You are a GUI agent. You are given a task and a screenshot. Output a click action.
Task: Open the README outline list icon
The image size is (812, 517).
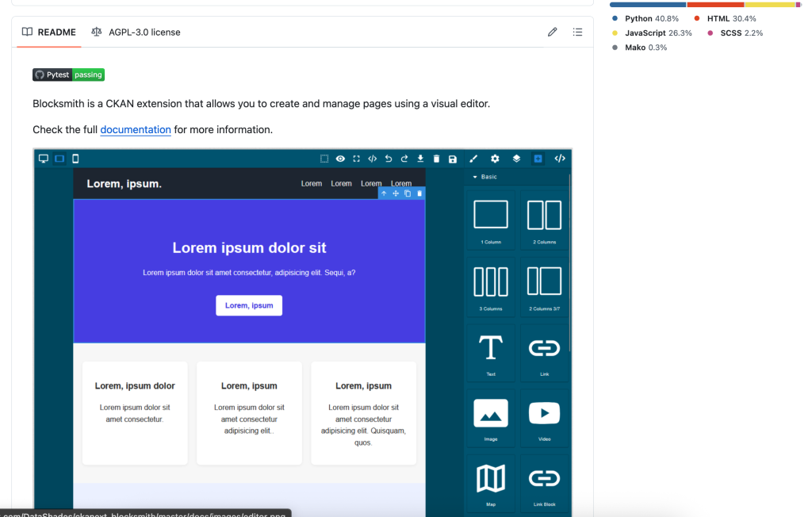pyautogui.click(x=578, y=32)
